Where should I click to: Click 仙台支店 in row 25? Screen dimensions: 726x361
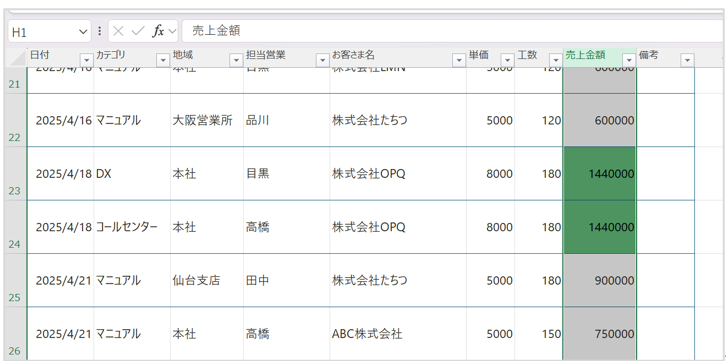click(x=207, y=280)
